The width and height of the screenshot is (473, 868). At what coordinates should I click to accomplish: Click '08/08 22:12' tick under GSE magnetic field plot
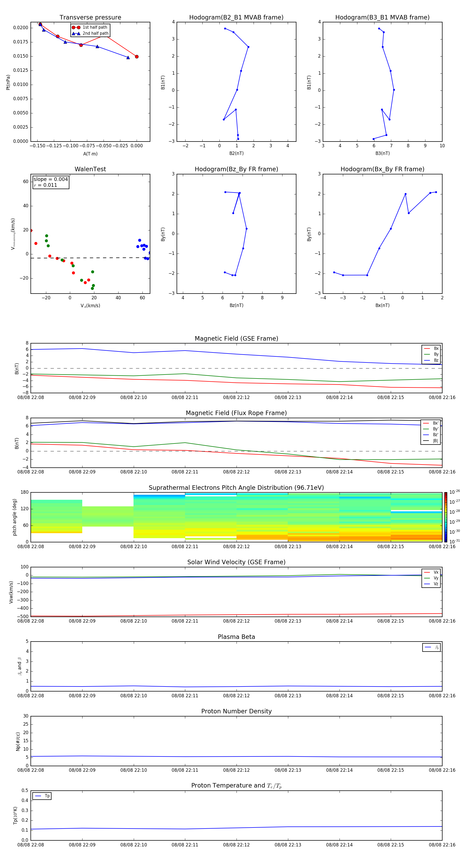coord(236,398)
